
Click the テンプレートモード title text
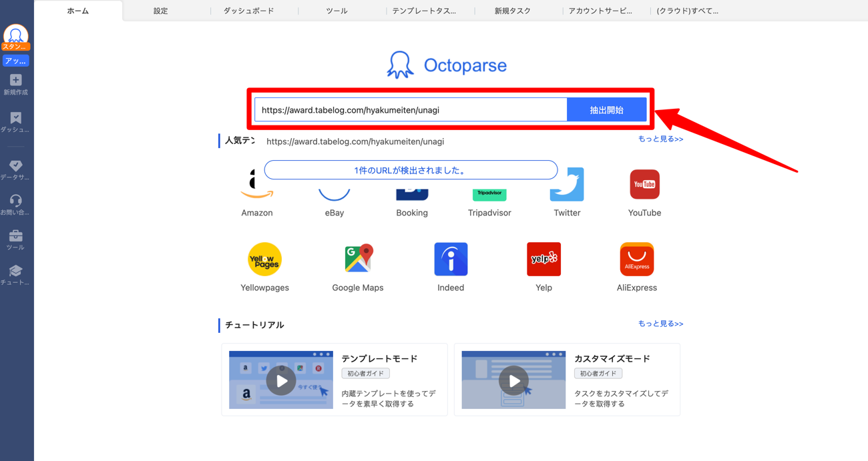coord(379,359)
